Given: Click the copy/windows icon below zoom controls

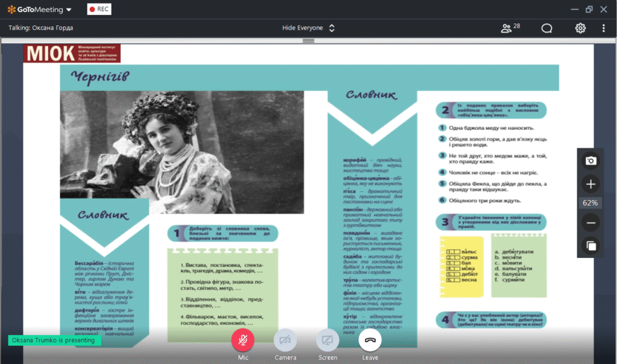Looking at the screenshot, I should pyautogui.click(x=591, y=245).
